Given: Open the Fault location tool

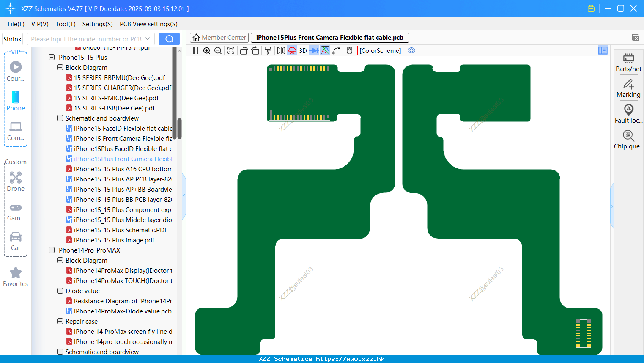Looking at the screenshot, I should pyautogui.click(x=628, y=114).
